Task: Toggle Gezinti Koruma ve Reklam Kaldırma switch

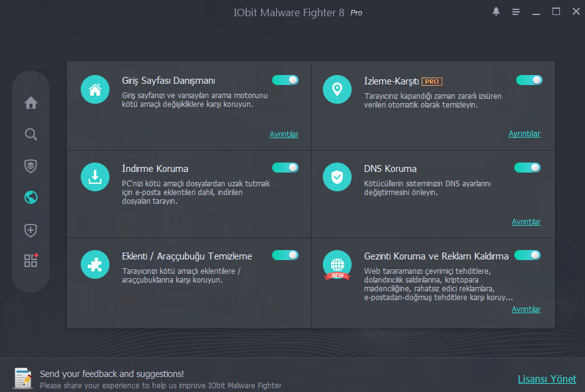Action: (527, 255)
